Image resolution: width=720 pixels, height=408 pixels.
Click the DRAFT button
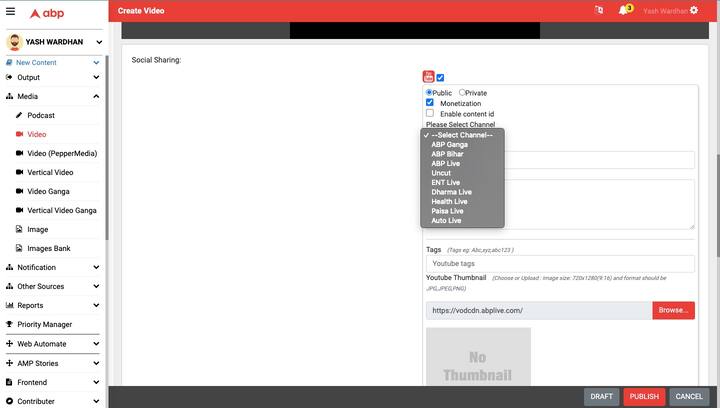click(x=601, y=397)
